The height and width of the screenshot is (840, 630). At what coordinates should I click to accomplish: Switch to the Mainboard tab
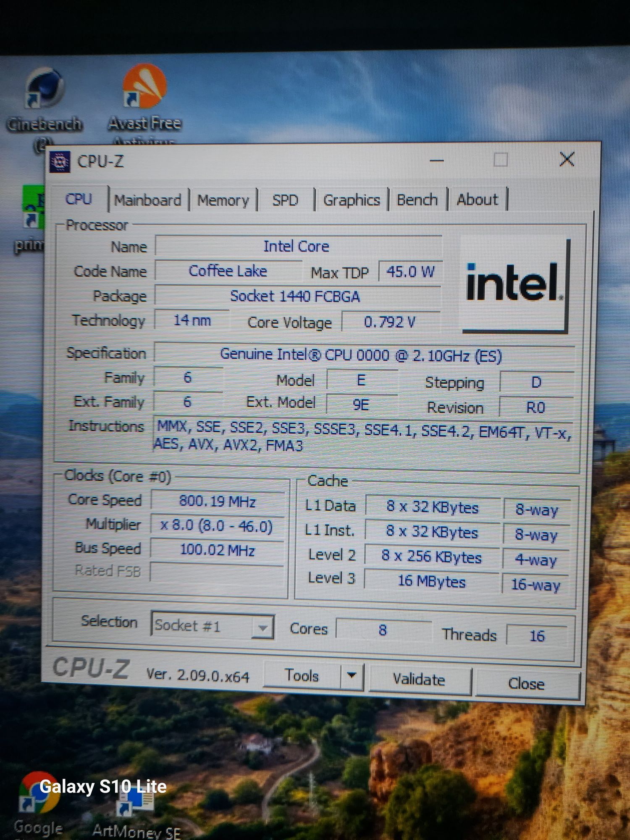pos(148,200)
